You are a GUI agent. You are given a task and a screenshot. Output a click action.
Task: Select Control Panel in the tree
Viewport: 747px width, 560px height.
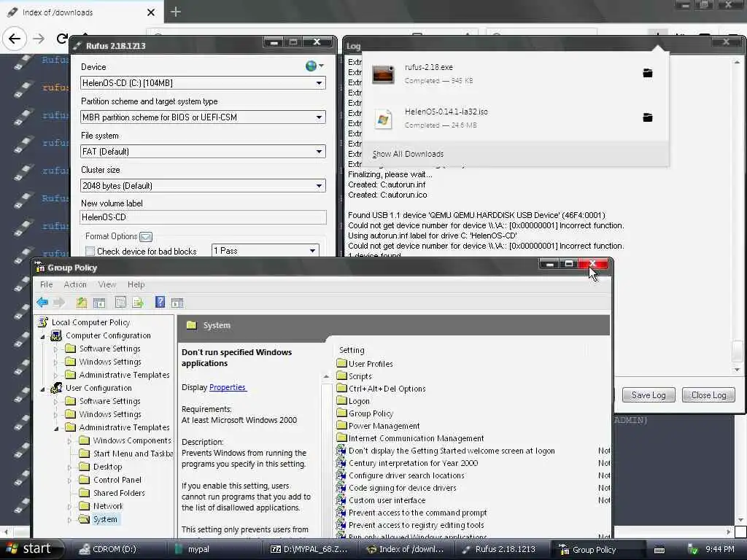[x=117, y=480]
